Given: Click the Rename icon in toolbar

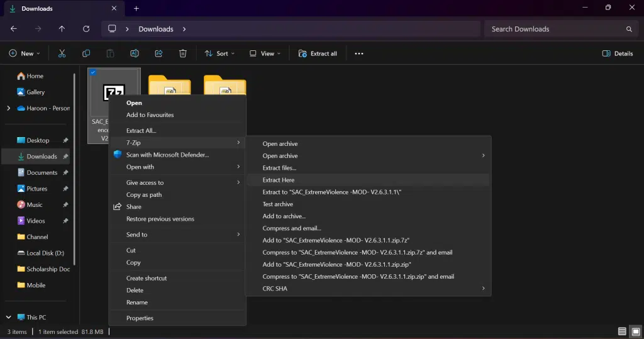Looking at the screenshot, I should click(x=135, y=53).
